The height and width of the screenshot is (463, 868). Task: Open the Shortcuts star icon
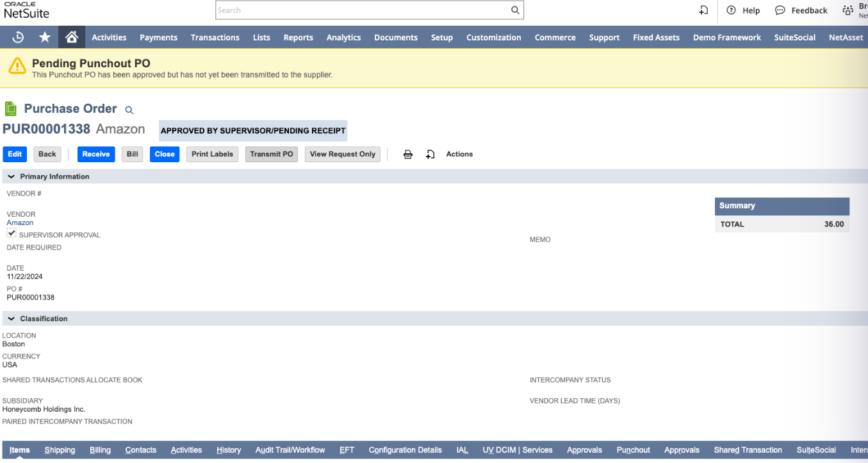[45, 37]
